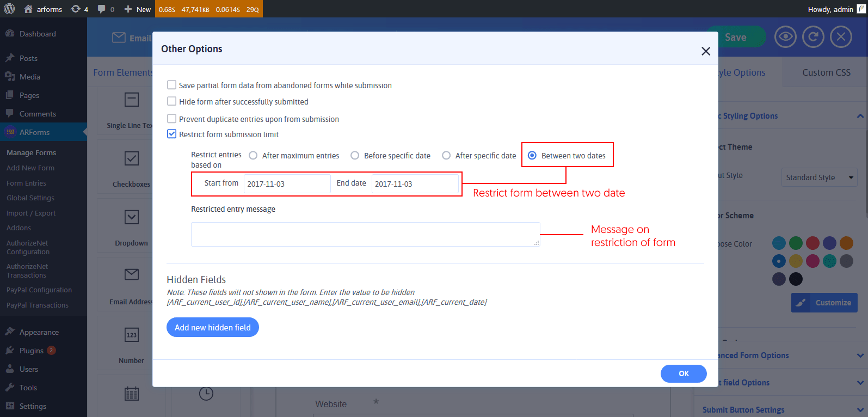Click the circular reset arrow icon
Viewport: 868px width, 417px height.
pyautogui.click(x=813, y=37)
